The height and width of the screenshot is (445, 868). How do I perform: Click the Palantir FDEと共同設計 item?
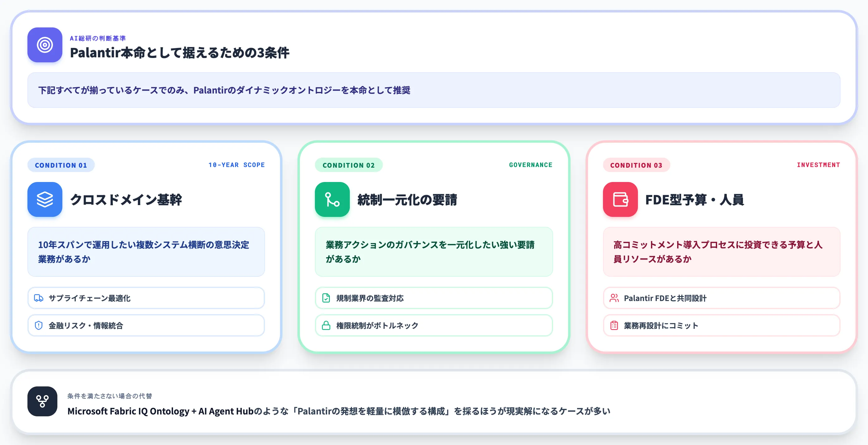[x=721, y=298]
